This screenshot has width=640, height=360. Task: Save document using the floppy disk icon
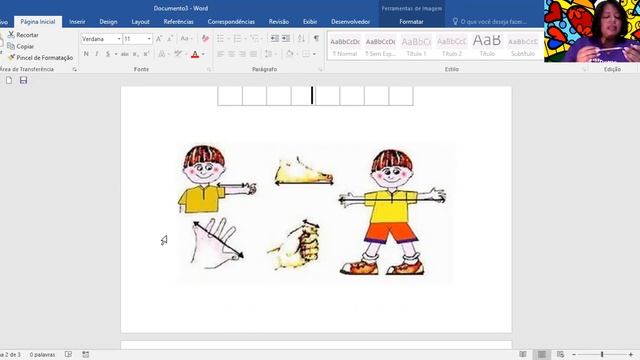coord(23,80)
